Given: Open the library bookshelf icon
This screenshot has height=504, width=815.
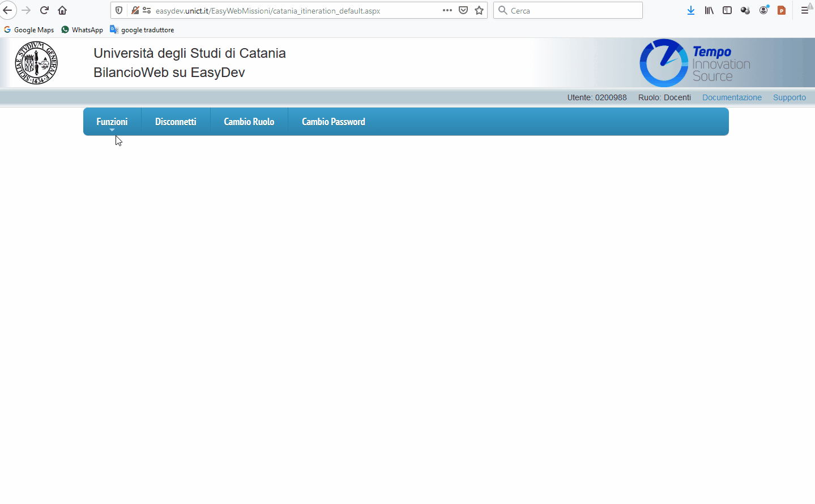Looking at the screenshot, I should tap(709, 10).
